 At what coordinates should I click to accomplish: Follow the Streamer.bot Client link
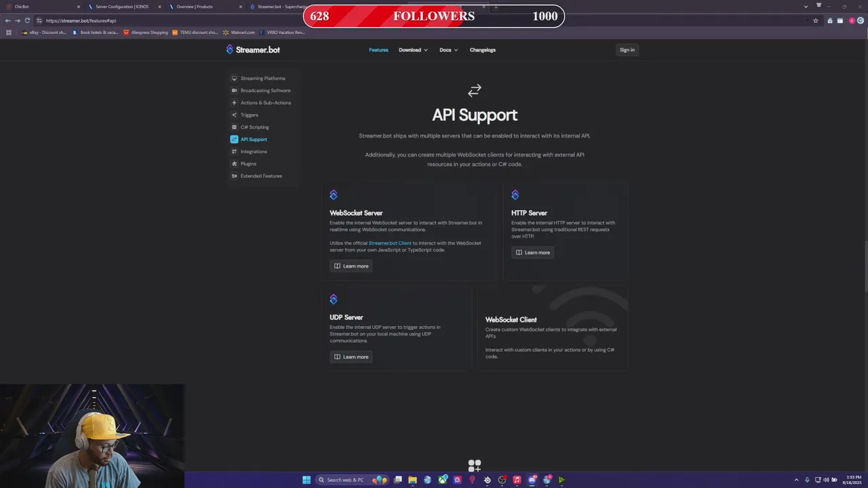tap(390, 243)
